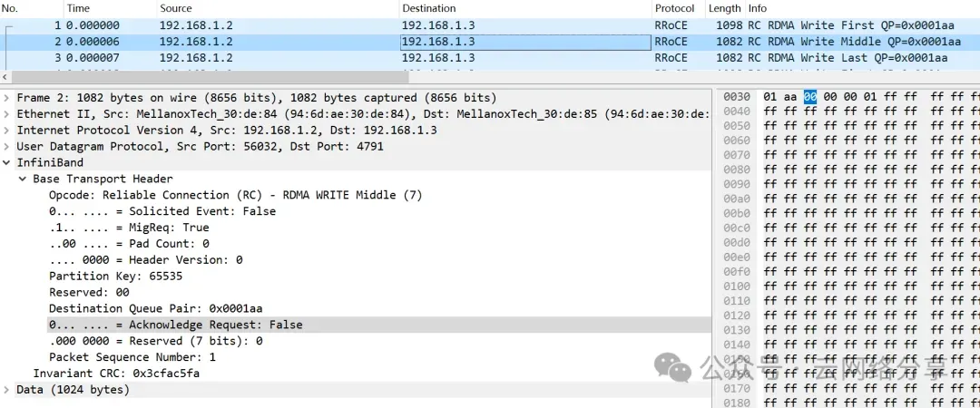Image resolution: width=980 pixels, height=408 pixels.
Task: Click the Length column header
Action: (722, 8)
